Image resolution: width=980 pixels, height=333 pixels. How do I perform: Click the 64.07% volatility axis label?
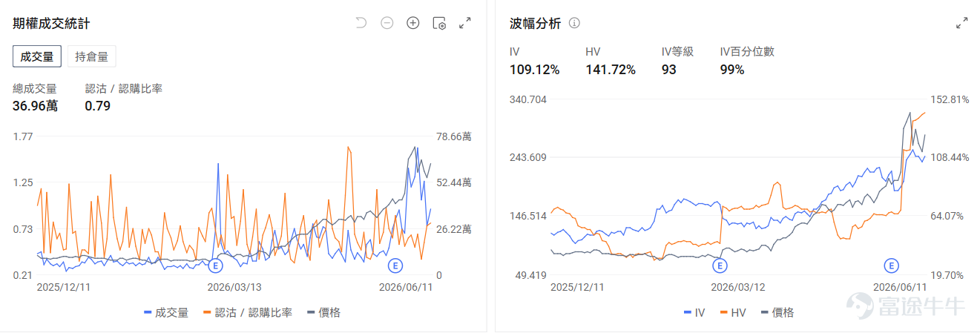click(947, 216)
